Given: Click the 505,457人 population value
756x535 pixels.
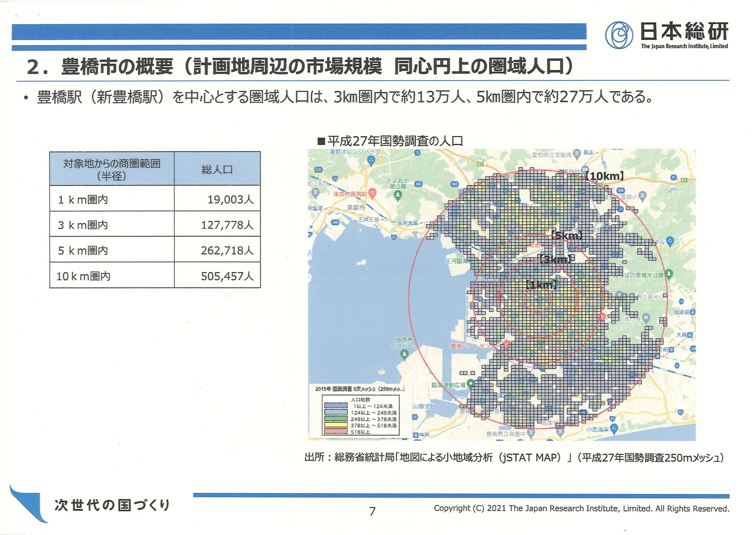Looking at the screenshot, I should [x=227, y=276].
